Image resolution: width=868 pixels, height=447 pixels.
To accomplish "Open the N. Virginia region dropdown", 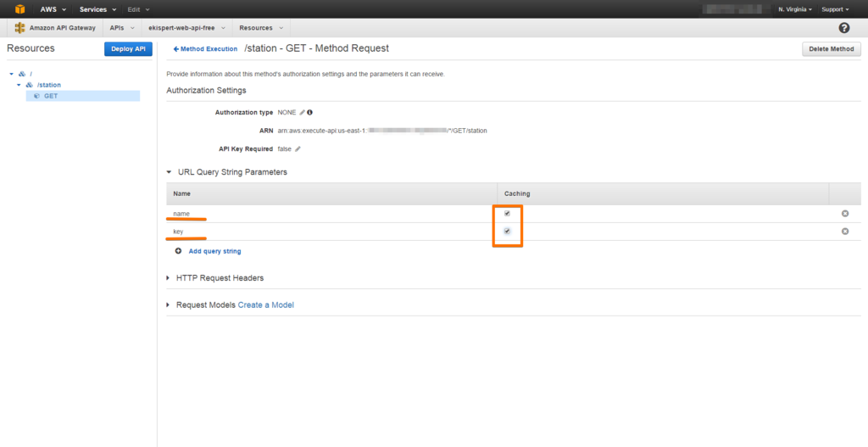I will coord(795,9).
